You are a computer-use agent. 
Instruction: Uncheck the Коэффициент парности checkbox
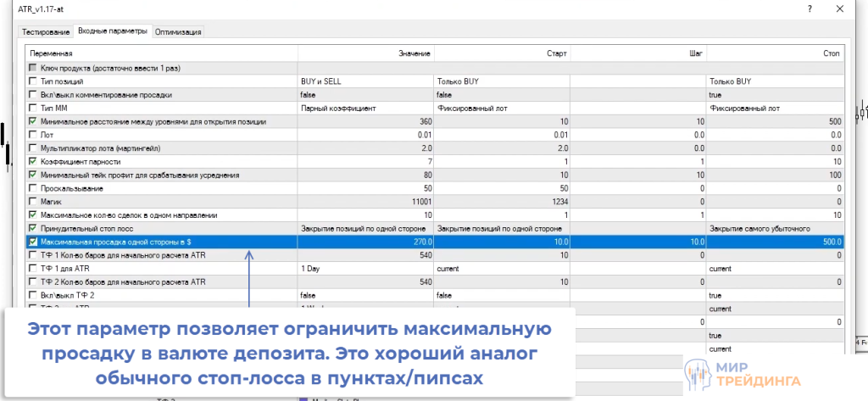point(33,161)
